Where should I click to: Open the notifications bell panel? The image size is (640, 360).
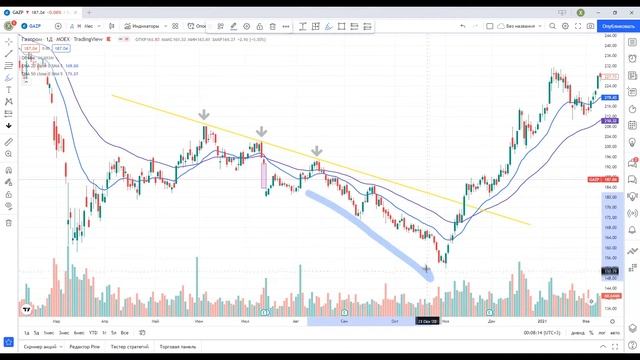(x=632, y=230)
